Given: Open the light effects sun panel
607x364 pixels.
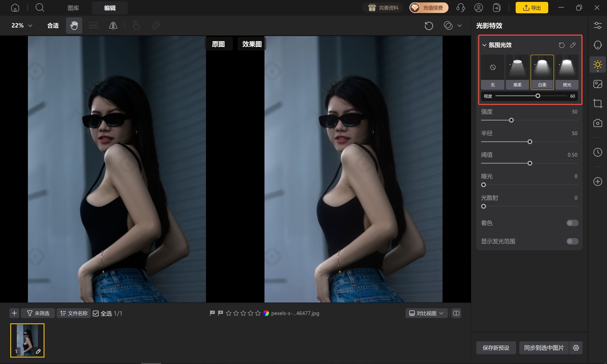Looking at the screenshot, I should 598,64.
